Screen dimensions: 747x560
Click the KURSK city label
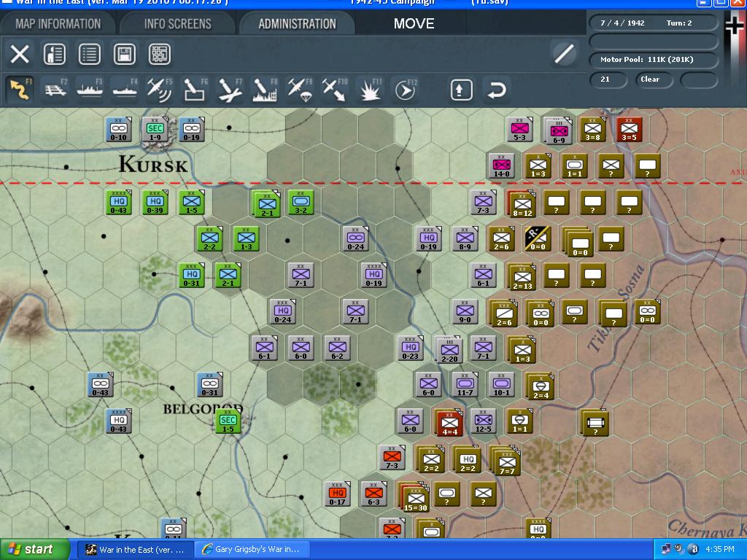click(x=153, y=165)
